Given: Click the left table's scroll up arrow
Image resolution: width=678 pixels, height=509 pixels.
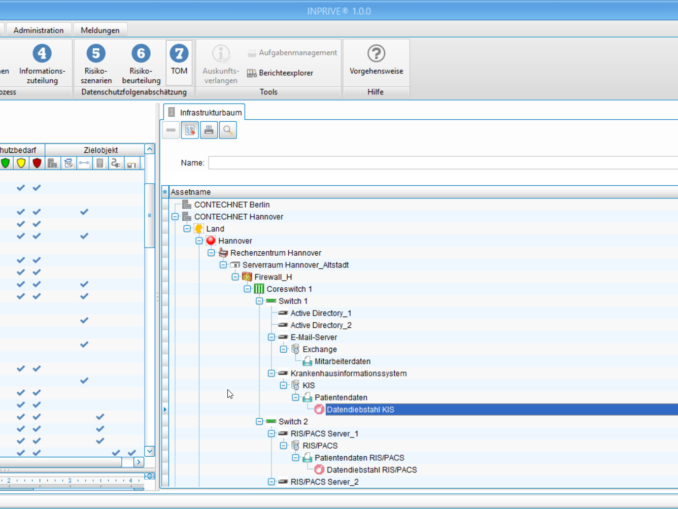Looking at the screenshot, I should pyautogui.click(x=150, y=149).
